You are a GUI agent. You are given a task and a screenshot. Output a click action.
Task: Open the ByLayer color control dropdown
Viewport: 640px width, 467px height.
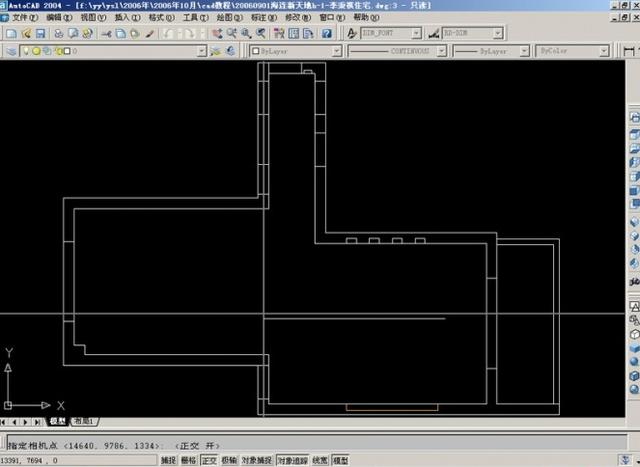(x=336, y=51)
